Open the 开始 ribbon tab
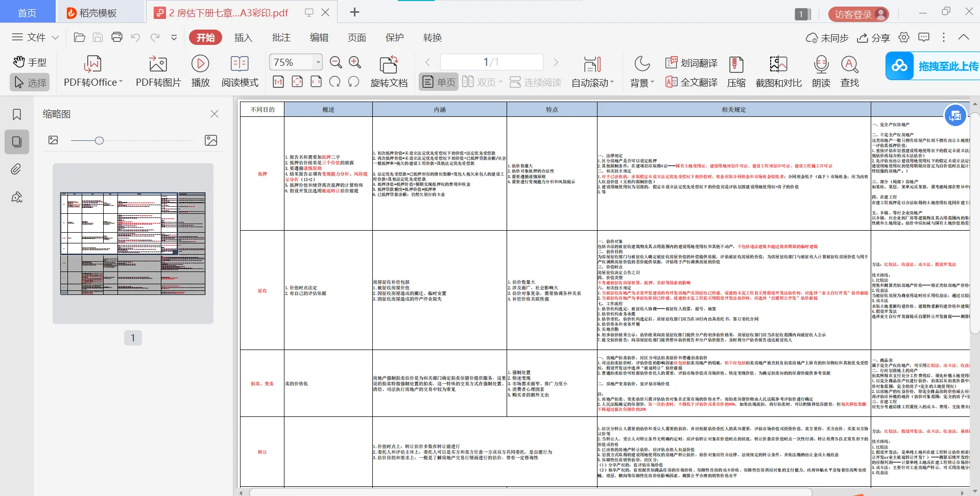Image resolution: width=980 pixels, height=496 pixels. pyautogui.click(x=205, y=37)
